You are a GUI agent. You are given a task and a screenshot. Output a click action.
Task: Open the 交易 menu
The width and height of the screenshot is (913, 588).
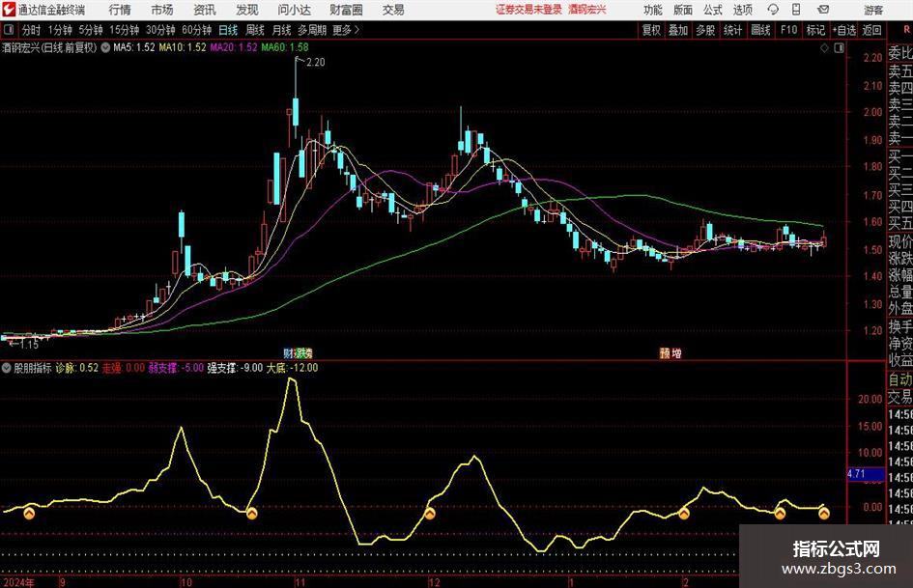coord(393,10)
